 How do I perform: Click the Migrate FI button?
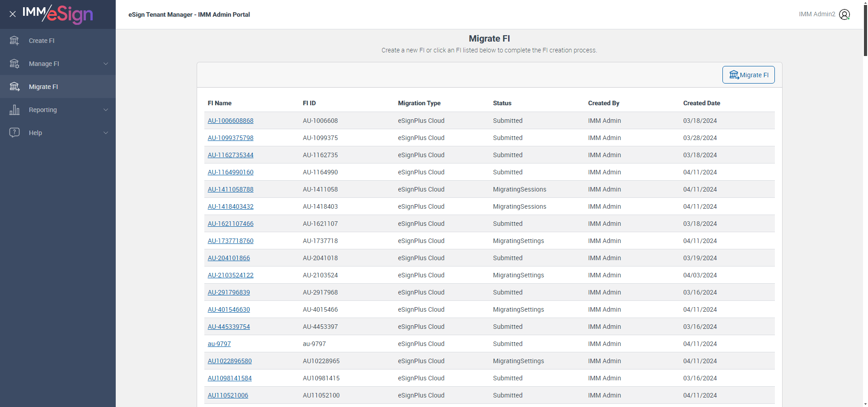coord(748,75)
